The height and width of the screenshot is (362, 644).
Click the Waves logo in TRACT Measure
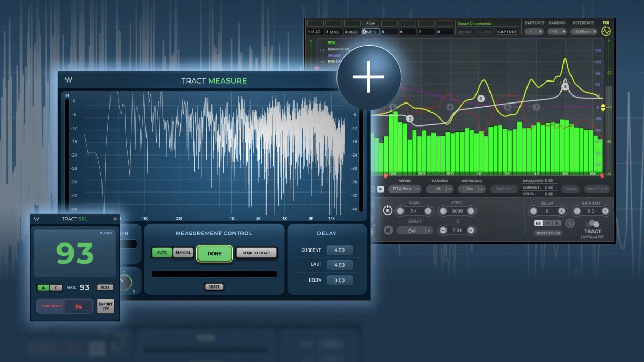tap(69, 80)
